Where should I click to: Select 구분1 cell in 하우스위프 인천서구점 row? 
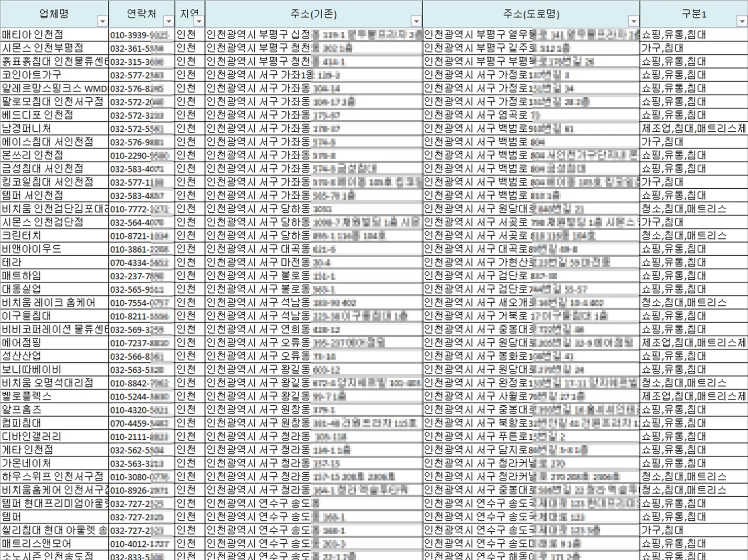[694, 477]
